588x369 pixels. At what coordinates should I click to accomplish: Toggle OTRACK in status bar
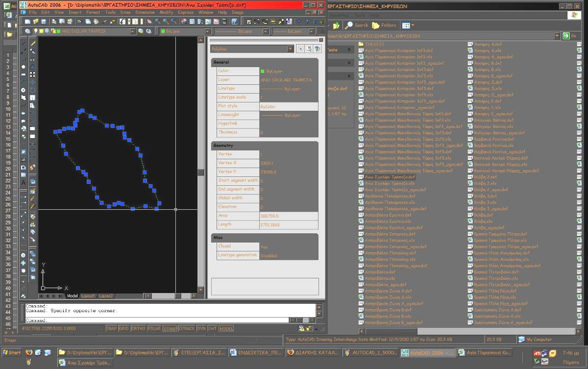pos(187,329)
